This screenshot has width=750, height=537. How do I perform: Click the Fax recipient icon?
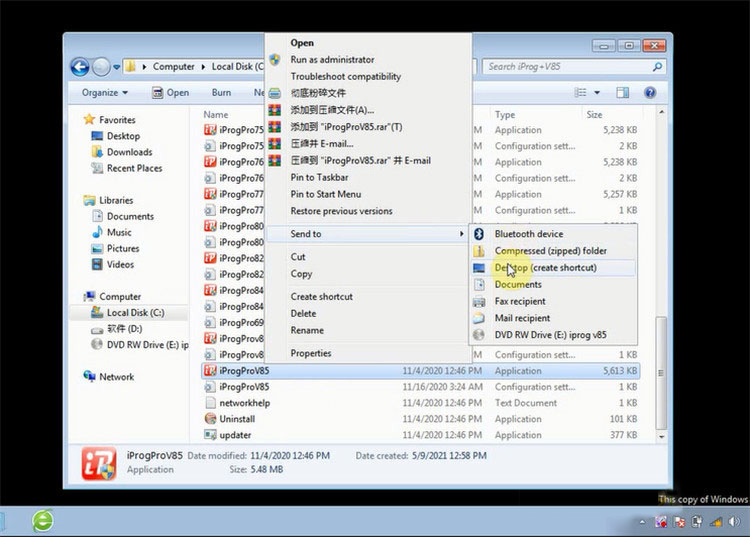pyautogui.click(x=479, y=302)
